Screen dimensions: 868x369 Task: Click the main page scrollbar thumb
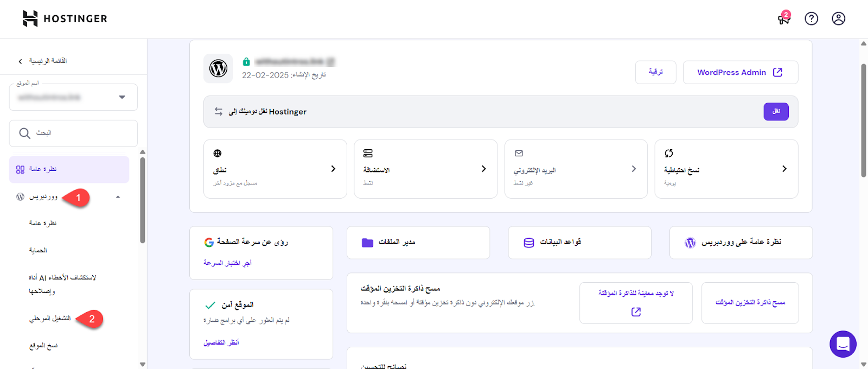tap(864, 120)
